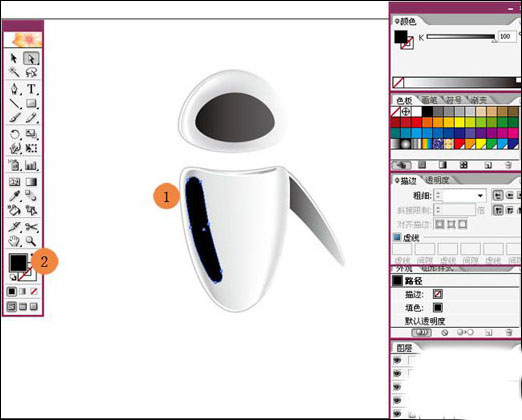
Task: Toggle the 虚线 dashed line checkbox
Action: pos(397,237)
